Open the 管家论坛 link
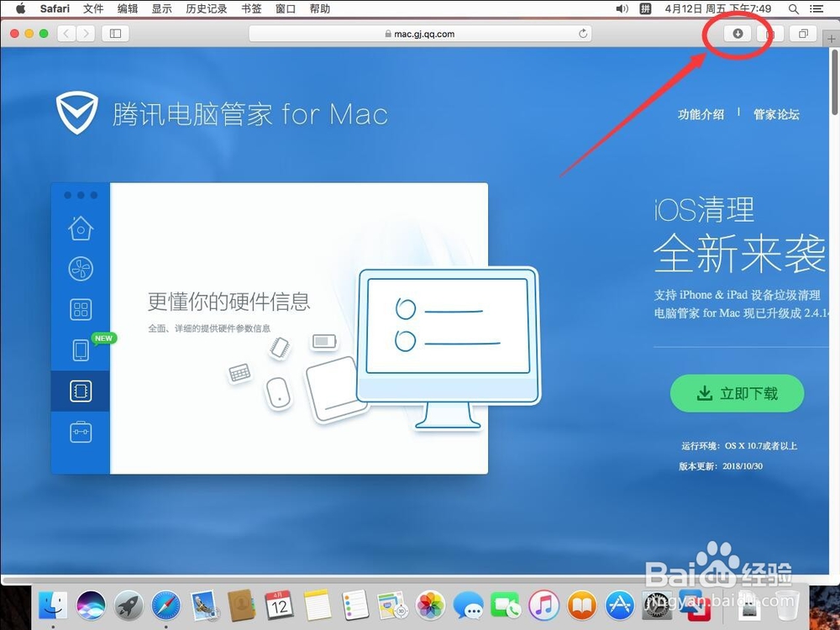Image resolution: width=840 pixels, height=630 pixels. pyautogui.click(x=776, y=114)
